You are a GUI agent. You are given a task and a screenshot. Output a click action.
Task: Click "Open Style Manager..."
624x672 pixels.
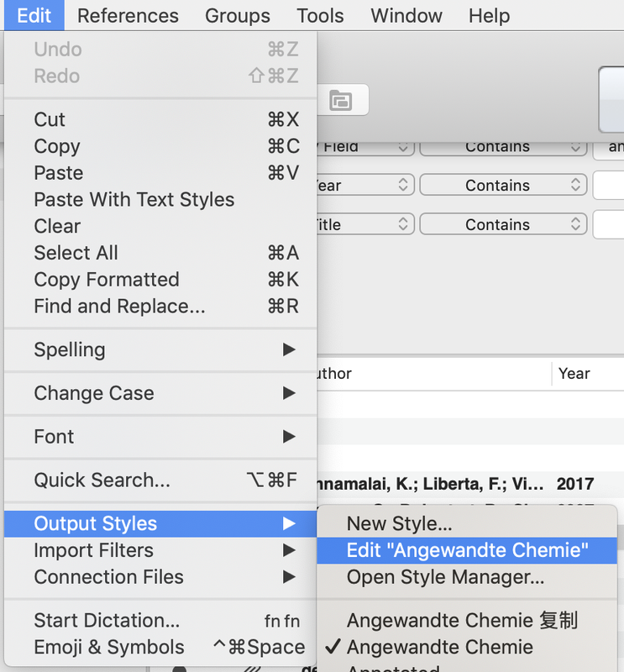pos(445,577)
